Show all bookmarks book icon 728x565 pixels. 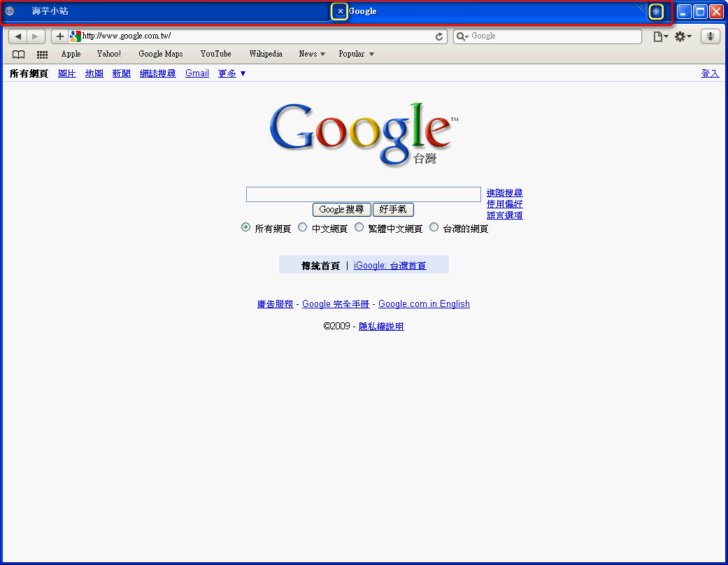[19, 55]
